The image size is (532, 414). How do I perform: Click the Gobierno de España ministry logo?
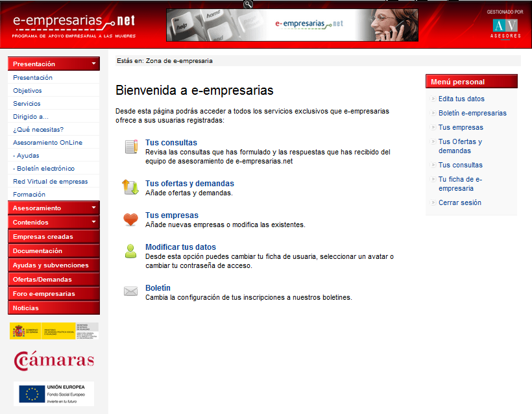(54, 331)
